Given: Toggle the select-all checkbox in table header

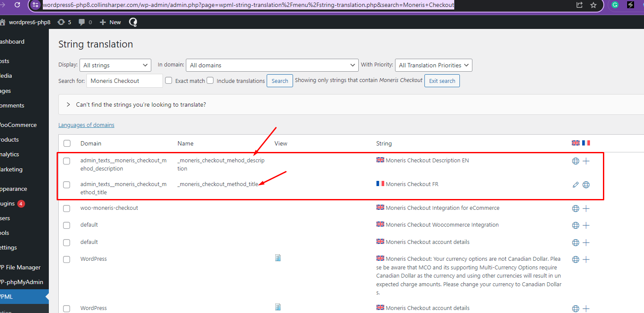Looking at the screenshot, I should (67, 143).
